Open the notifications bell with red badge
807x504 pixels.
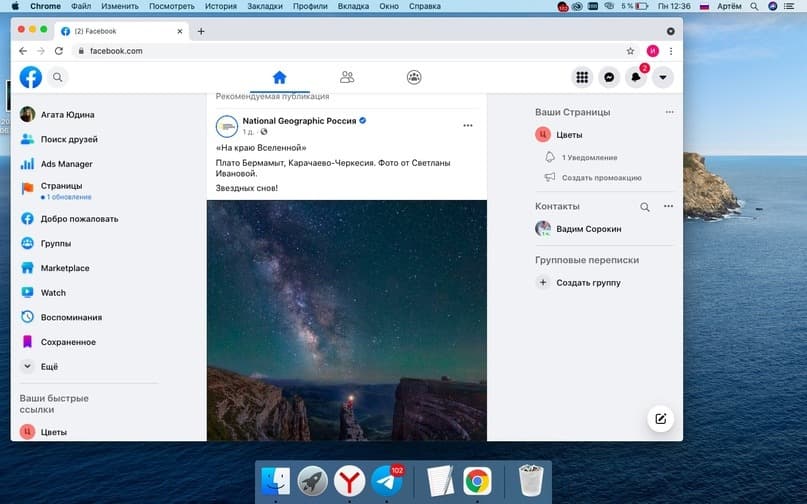pyautogui.click(x=636, y=77)
